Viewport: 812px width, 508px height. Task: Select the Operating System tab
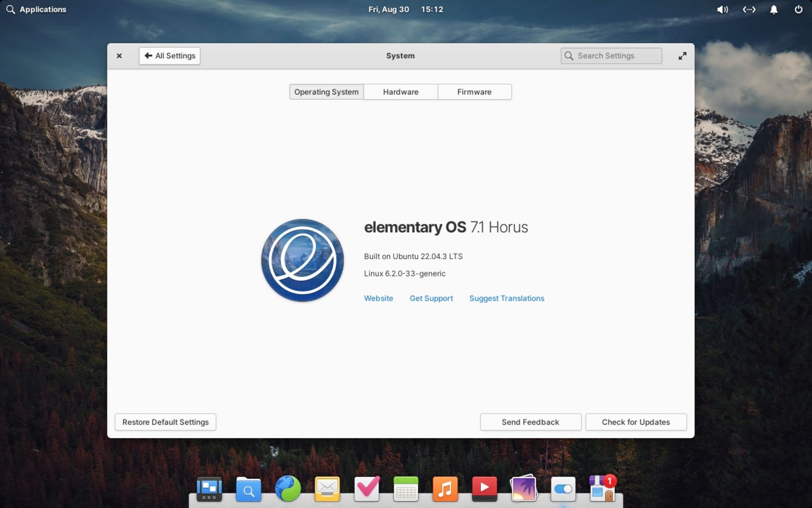pyautogui.click(x=326, y=91)
